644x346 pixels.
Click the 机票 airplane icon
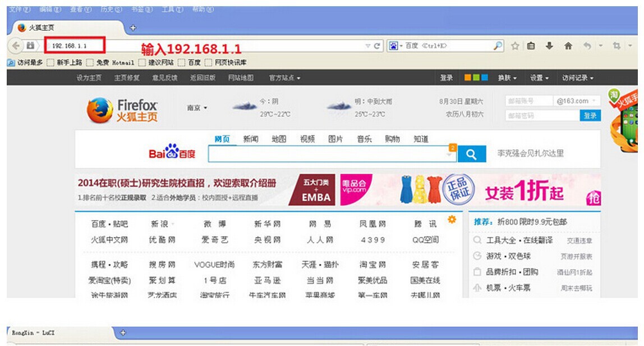477,288
